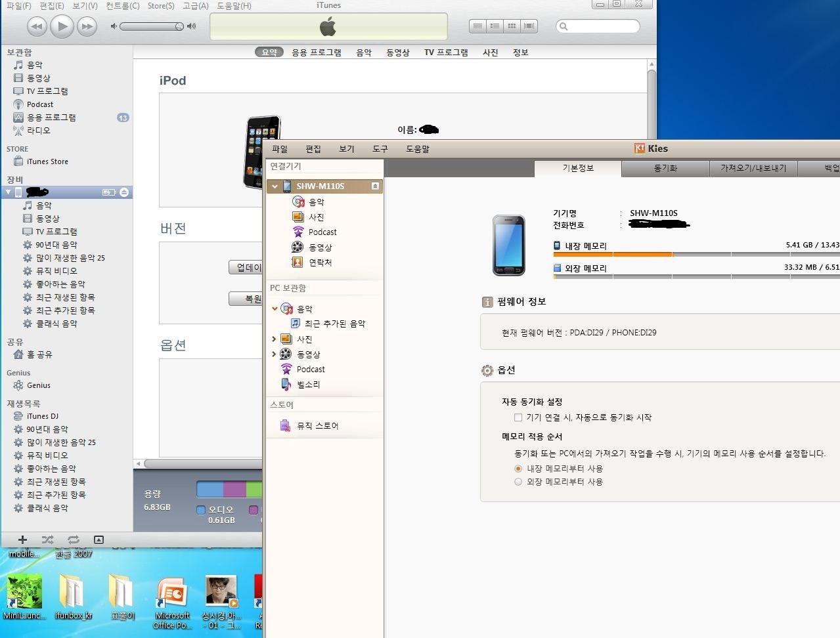
Task: Open the iTunes 파일(F) menu
Action: click(x=18, y=6)
